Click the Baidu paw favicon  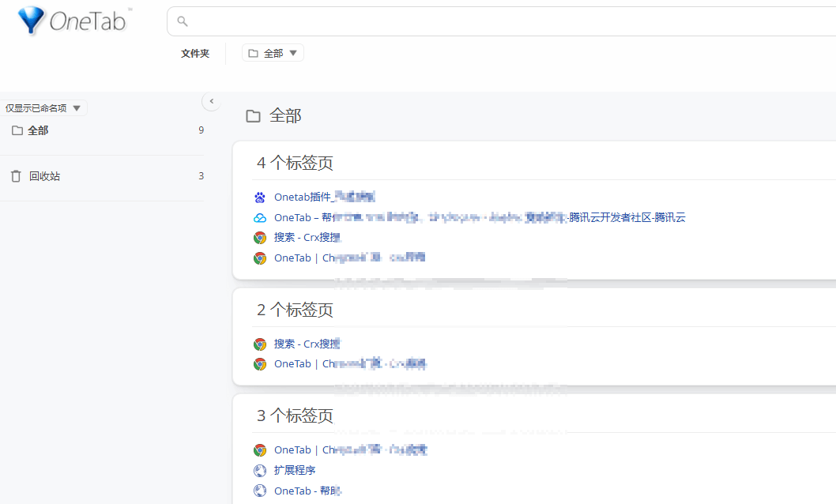click(260, 197)
